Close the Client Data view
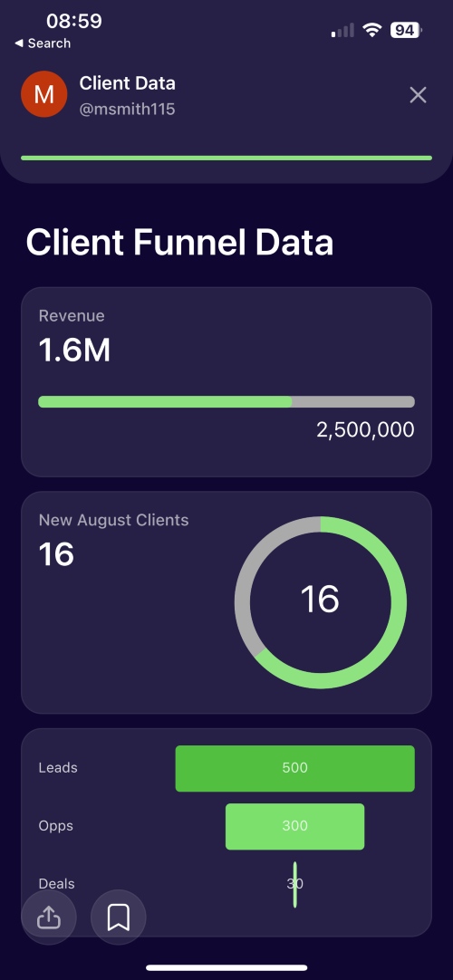The image size is (453, 980). (x=418, y=95)
